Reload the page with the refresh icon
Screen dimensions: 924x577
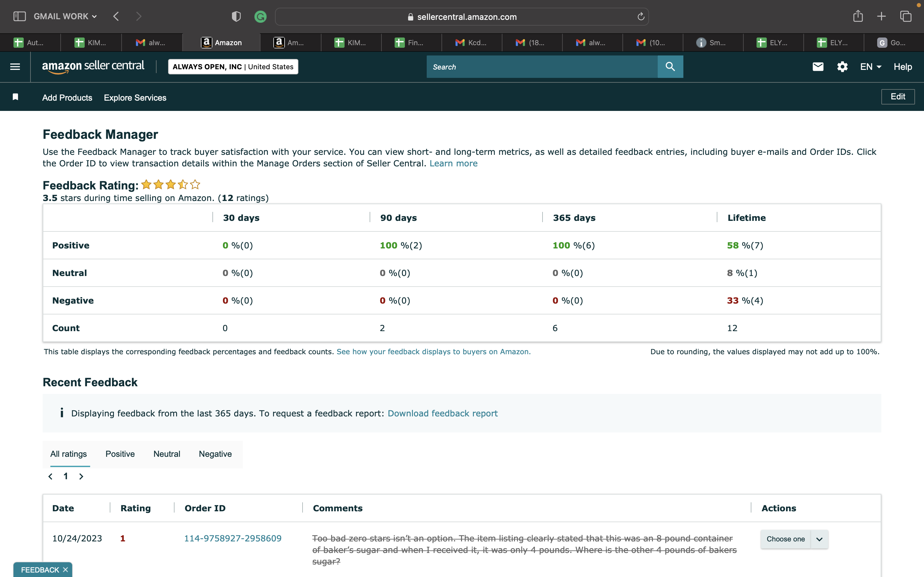(x=641, y=16)
